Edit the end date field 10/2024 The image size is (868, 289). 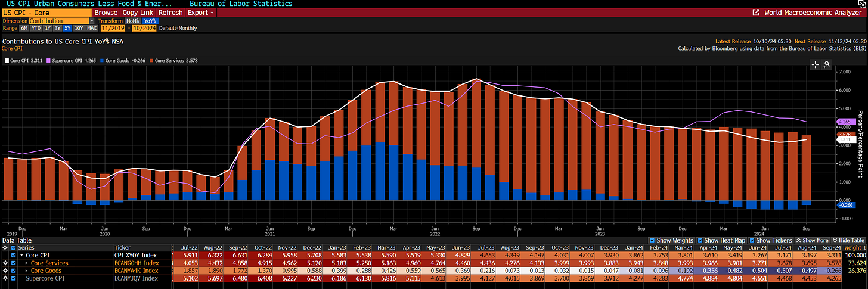(144, 28)
